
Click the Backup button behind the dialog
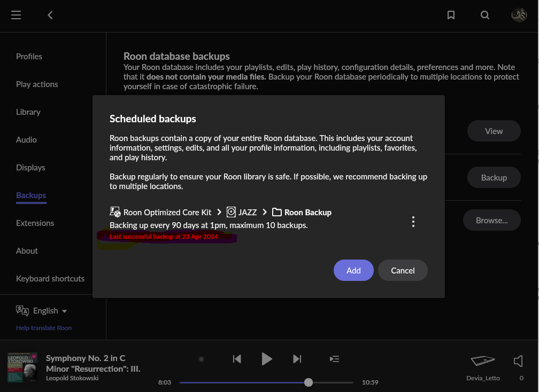coord(494,177)
